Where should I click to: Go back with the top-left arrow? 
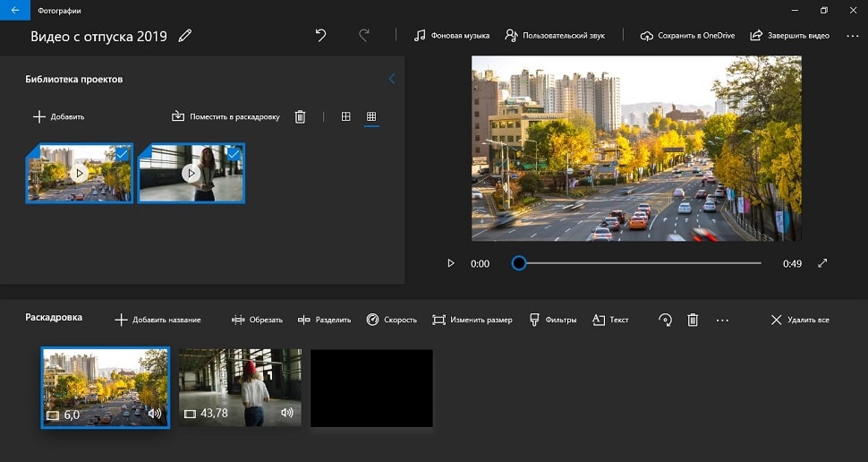coord(14,10)
